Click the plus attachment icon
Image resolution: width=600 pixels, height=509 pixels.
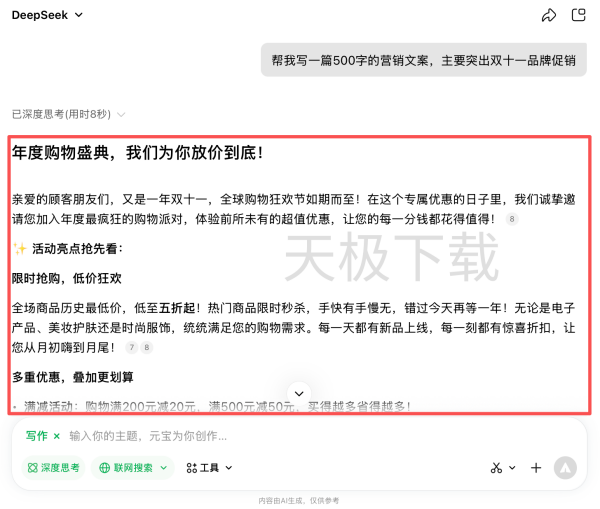536,467
